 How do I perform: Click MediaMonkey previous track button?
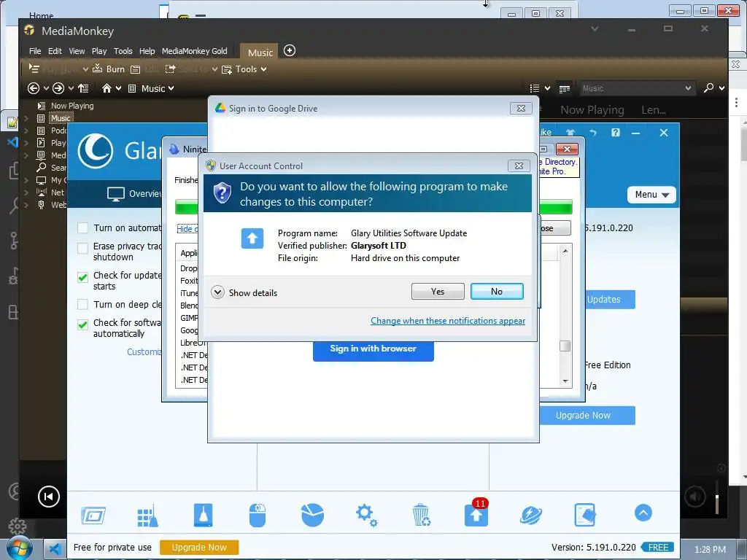[49, 497]
